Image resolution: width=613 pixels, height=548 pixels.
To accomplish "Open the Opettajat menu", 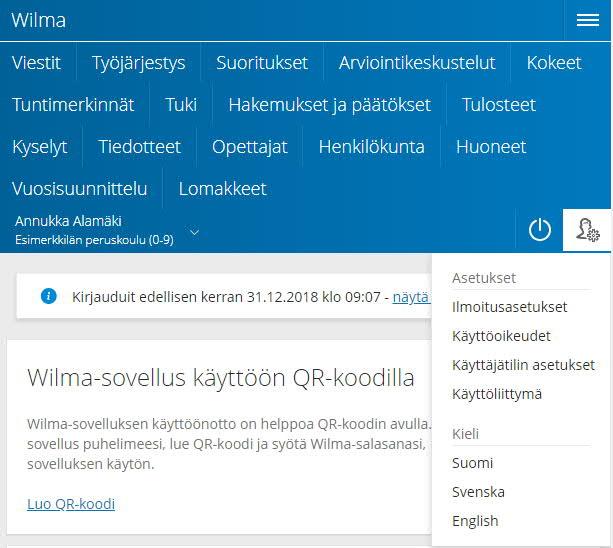I will (249, 147).
